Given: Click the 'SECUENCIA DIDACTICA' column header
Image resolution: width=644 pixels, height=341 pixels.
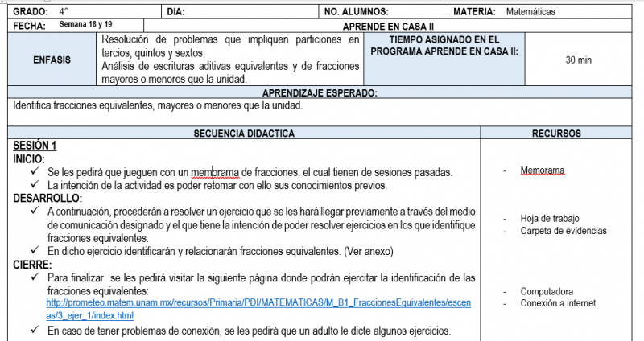Looking at the screenshot, I should coord(244,134).
